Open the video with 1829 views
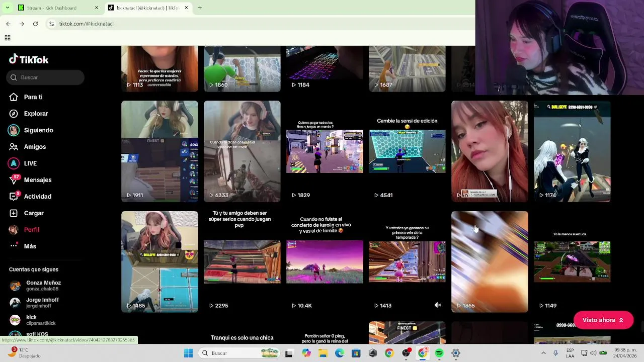This screenshot has height=362, width=644. (x=325, y=151)
